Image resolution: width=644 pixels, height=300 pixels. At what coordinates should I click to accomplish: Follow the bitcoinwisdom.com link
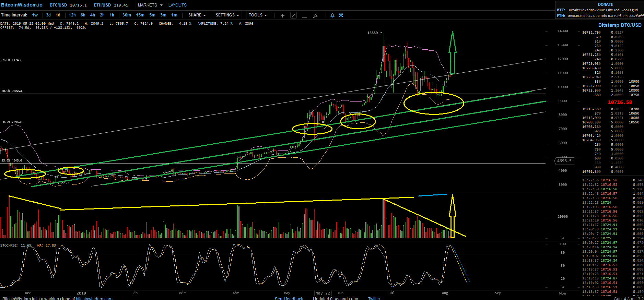94,298
